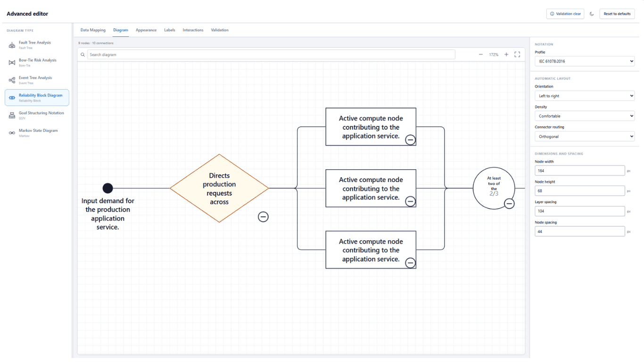Zoom in with the plus icon
The width and height of the screenshot is (644, 362).
click(x=506, y=55)
